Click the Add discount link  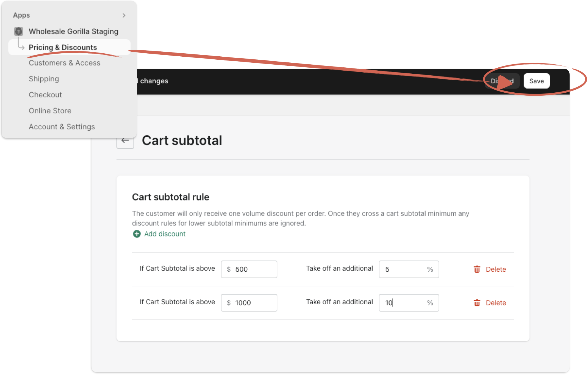[x=165, y=234]
